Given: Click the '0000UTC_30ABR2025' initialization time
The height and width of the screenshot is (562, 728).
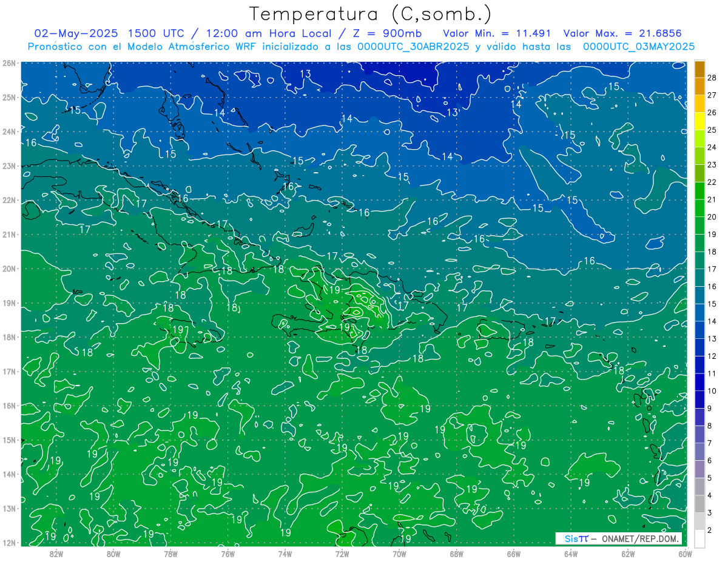Looking at the screenshot, I should click(413, 47).
